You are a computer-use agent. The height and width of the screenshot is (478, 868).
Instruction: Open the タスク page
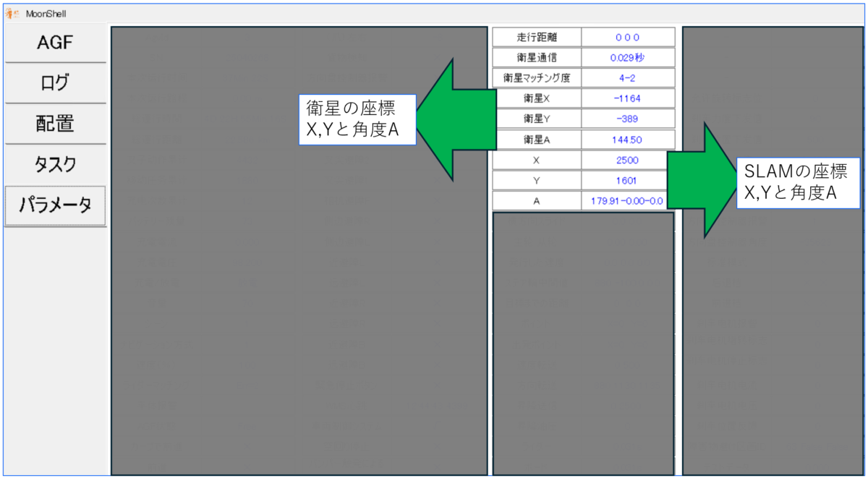[56, 164]
